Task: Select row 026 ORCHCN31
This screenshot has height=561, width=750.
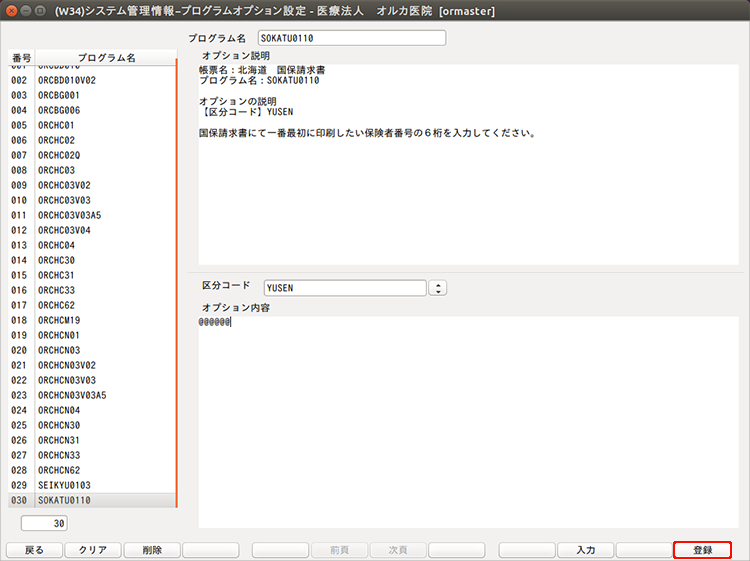Action: pyautogui.click(x=92, y=440)
